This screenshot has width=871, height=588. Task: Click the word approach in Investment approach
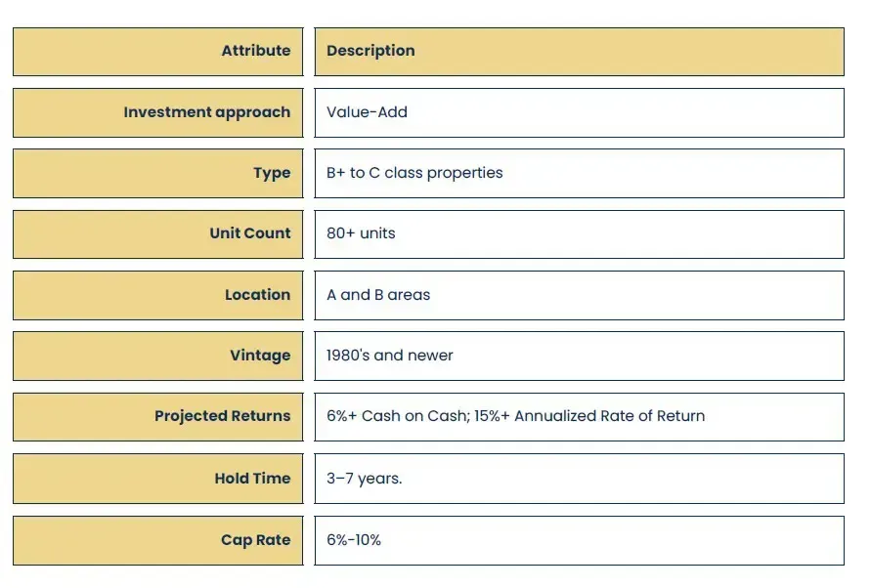pos(253,112)
